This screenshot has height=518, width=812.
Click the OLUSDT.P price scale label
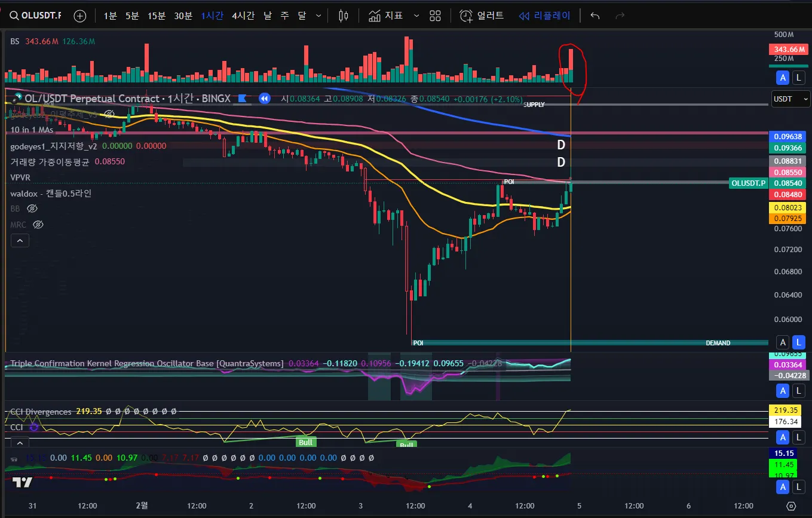click(x=748, y=183)
